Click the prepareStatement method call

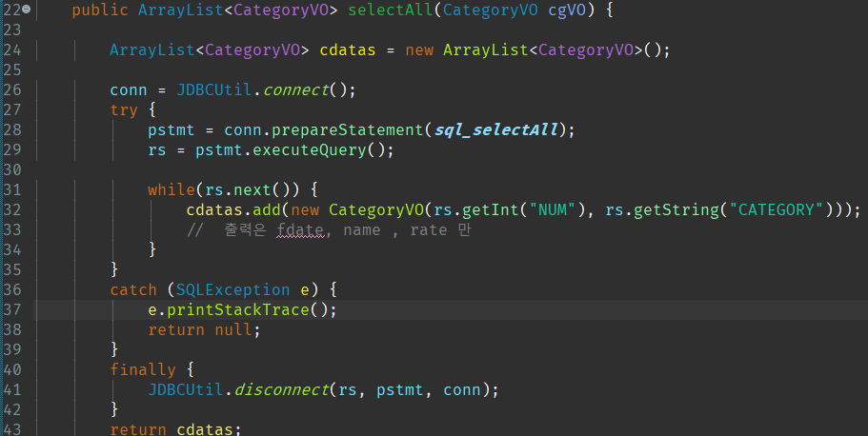coord(347,130)
